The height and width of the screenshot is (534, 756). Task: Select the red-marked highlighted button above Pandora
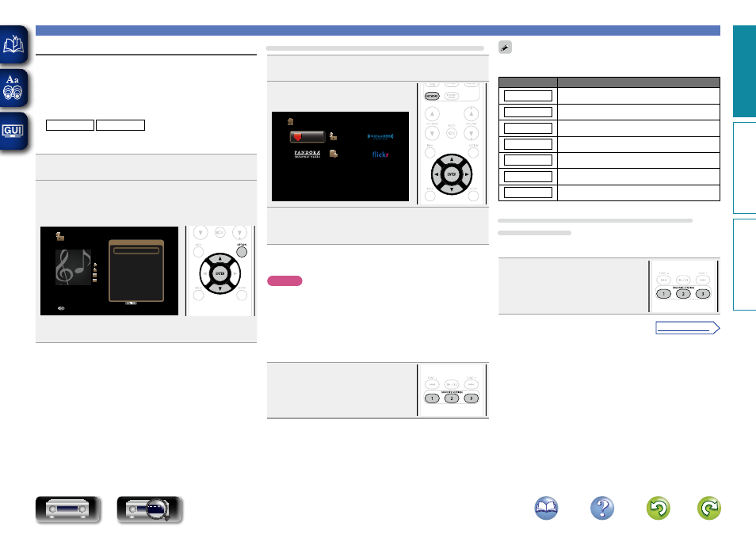point(307,137)
